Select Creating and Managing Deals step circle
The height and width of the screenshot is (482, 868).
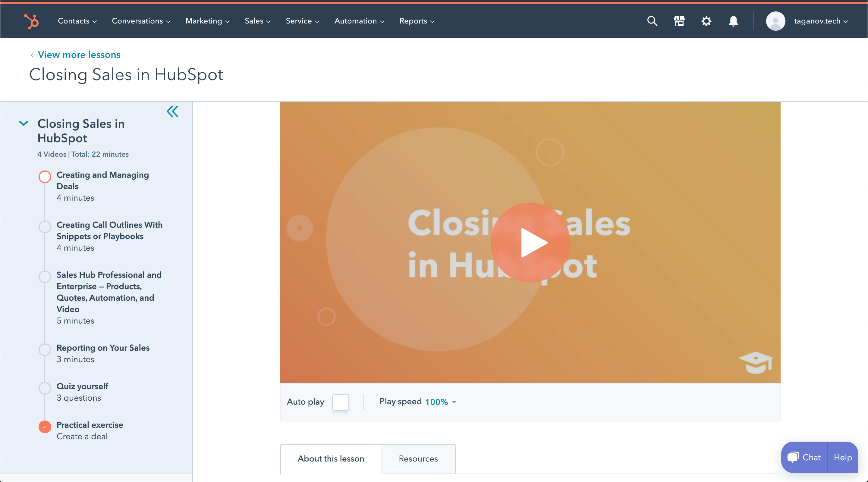tap(45, 177)
